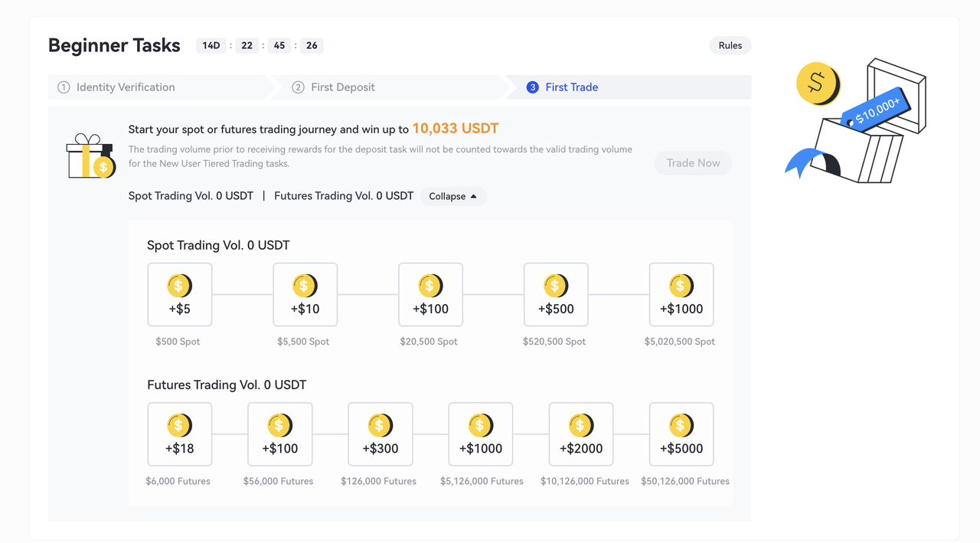Viewport: 980px width, 543px height.
Task: Open the Rules button
Action: coord(730,45)
